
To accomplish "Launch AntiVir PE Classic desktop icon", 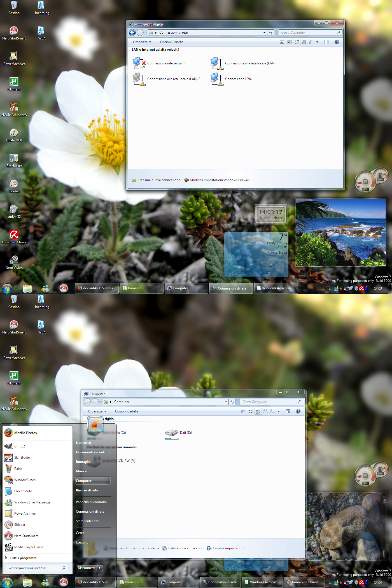I will pos(14,237).
